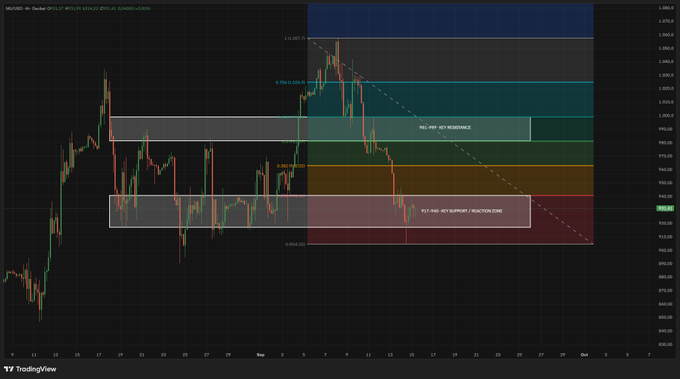680x379 pixels.
Task: Click the MU/USD 4h symbol legend
Action: tap(26, 8)
